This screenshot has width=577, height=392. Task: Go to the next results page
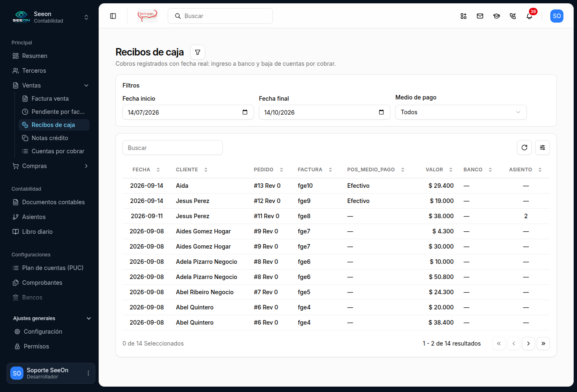pyautogui.click(x=529, y=344)
